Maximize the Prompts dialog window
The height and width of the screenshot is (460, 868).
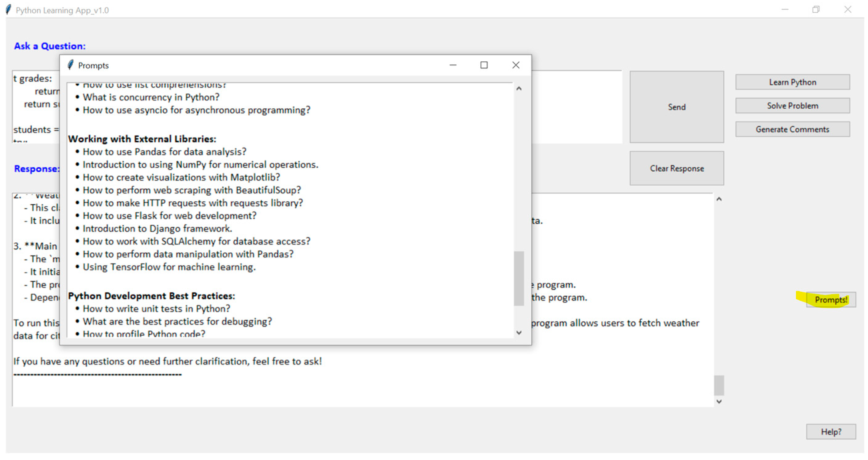pos(484,65)
